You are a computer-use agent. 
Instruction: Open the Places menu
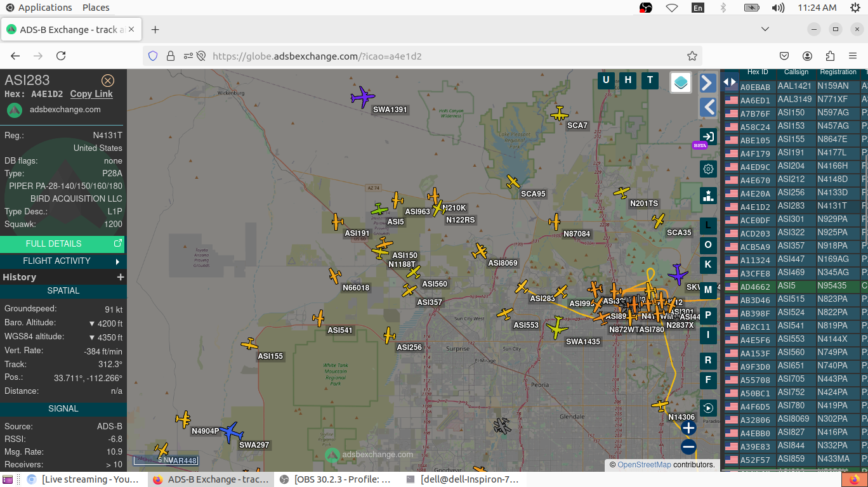(x=96, y=8)
